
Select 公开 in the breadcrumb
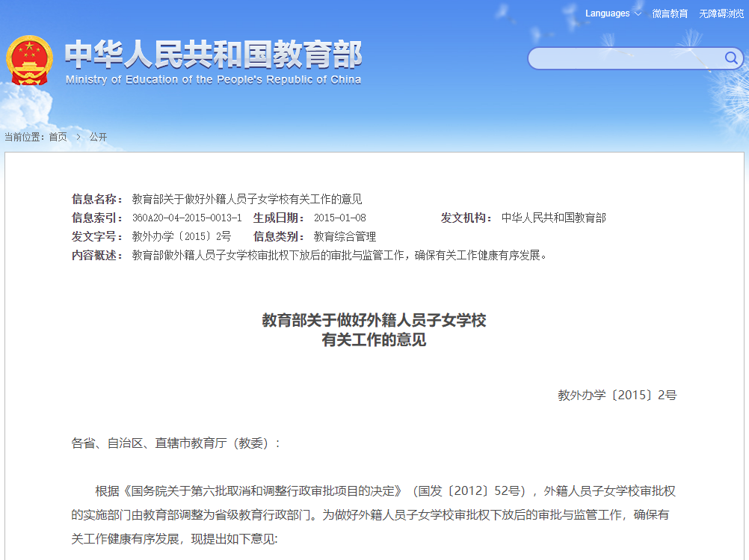pyautogui.click(x=98, y=137)
